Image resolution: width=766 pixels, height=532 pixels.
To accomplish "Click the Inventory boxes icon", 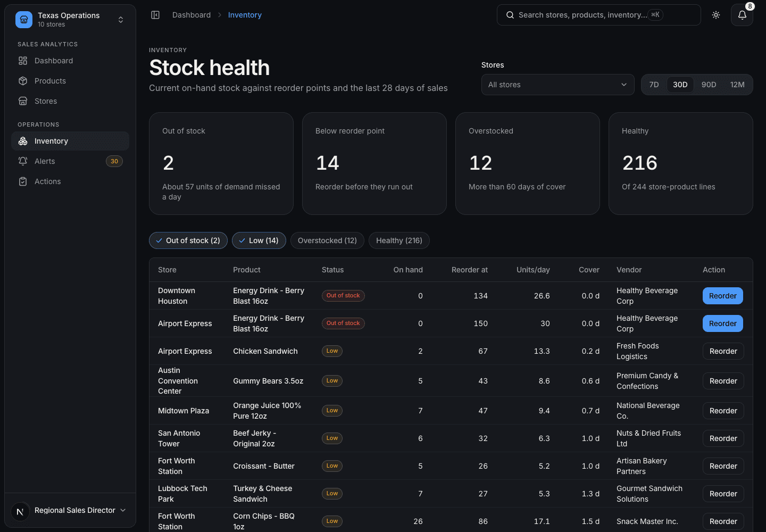I will pyautogui.click(x=23, y=141).
